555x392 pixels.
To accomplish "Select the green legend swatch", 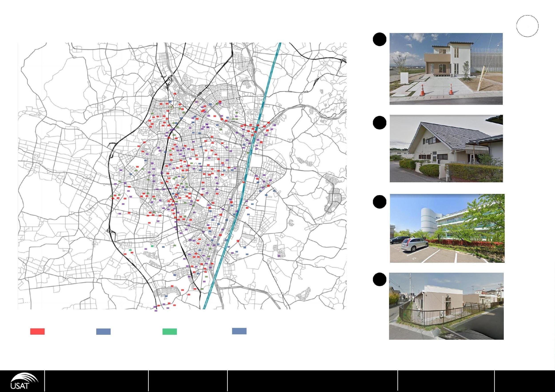I will point(169,332).
